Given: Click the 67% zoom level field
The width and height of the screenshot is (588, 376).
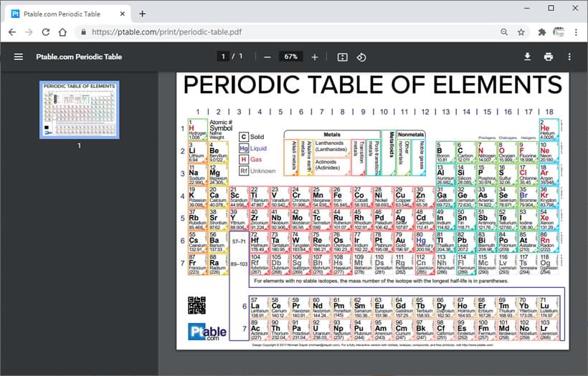Looking at the screenshot, I should pos(290,57).
